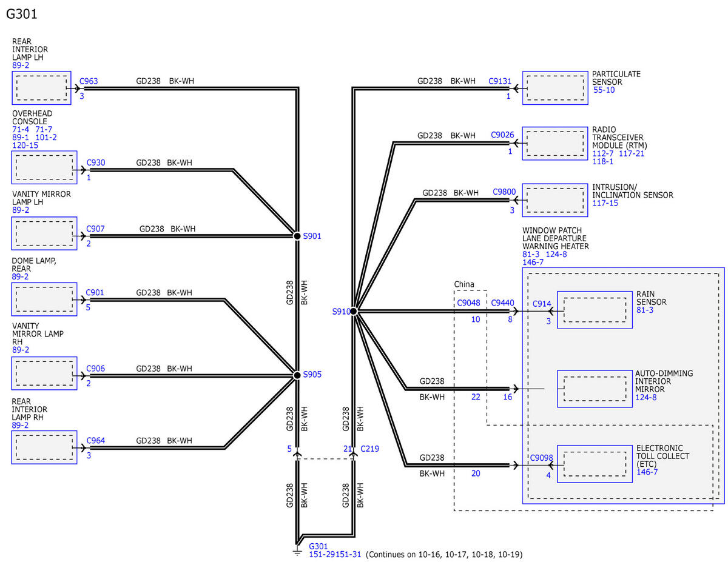
Task: Open connector C907 link
Action: [96, 229]
